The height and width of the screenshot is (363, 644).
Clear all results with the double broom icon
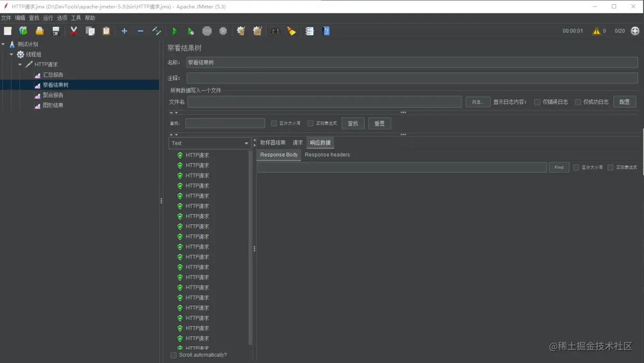[257, 31]
